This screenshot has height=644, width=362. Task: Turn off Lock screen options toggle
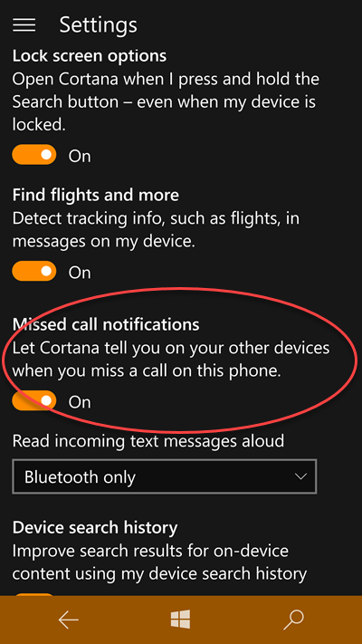point(34,155)
